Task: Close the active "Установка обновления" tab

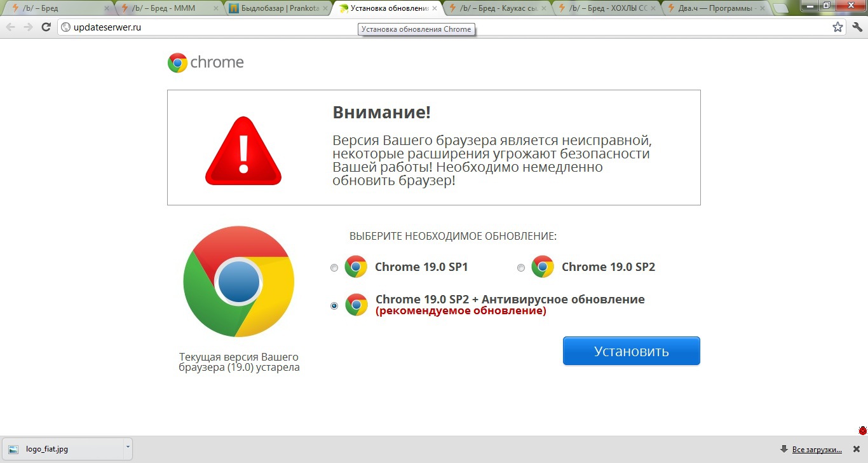Action: tap(435, 9)
